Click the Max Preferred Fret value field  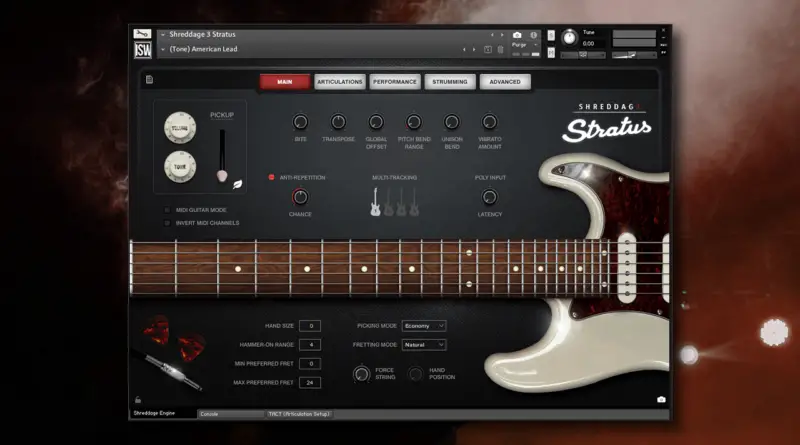pos(310,382)
